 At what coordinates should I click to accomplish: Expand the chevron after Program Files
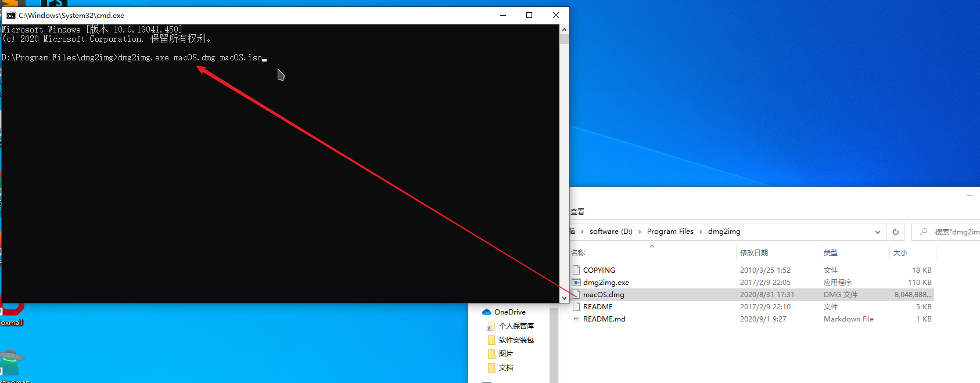tap(701, 232)
